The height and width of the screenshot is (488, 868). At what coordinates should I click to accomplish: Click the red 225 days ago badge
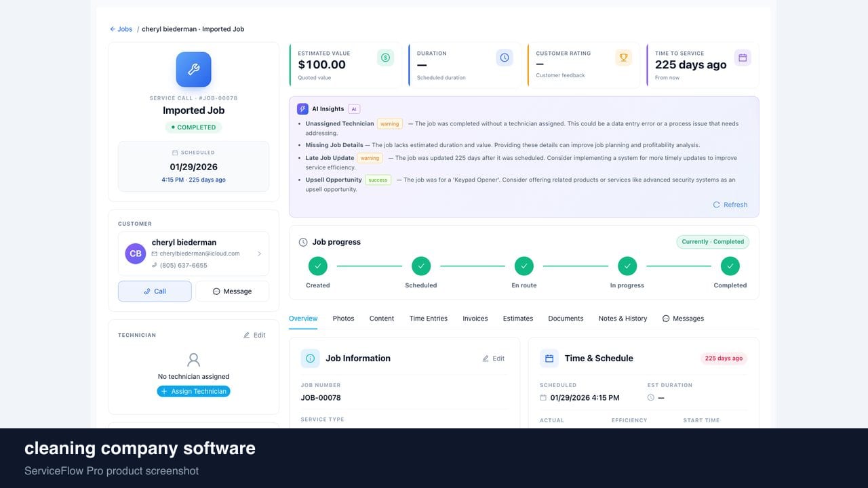coord(724,359)
